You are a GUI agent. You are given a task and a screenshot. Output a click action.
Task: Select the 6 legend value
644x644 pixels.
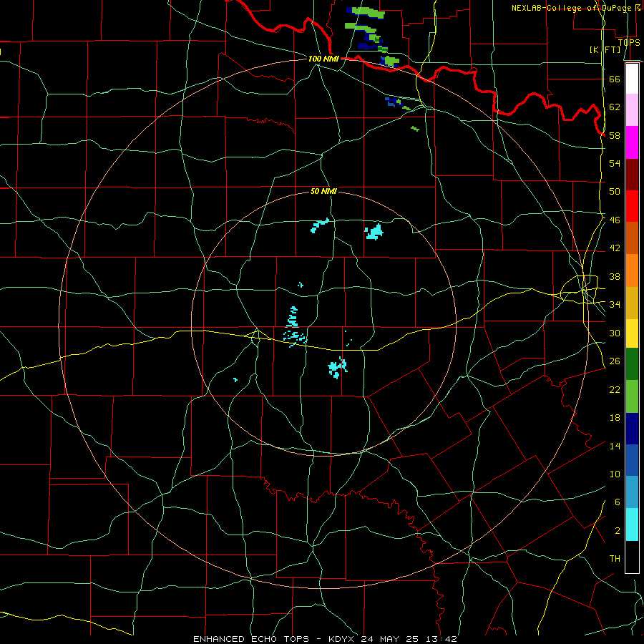(x=617, y=502)
